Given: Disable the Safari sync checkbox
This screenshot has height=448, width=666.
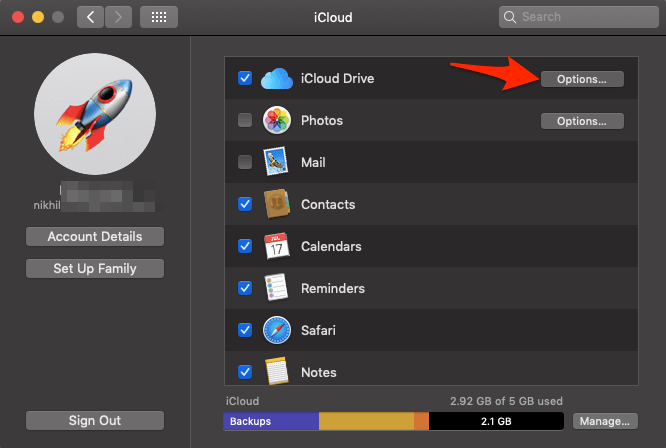Looking at the screenshot, I should pos(245,330).
